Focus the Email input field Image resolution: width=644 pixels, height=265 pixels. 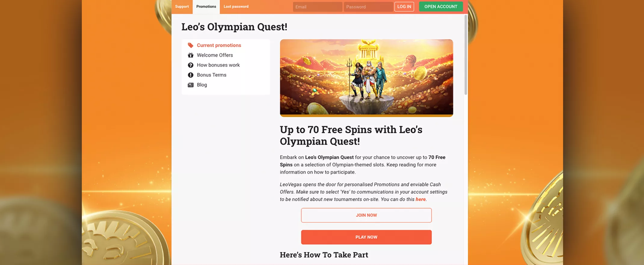click(x=317, y=7)
